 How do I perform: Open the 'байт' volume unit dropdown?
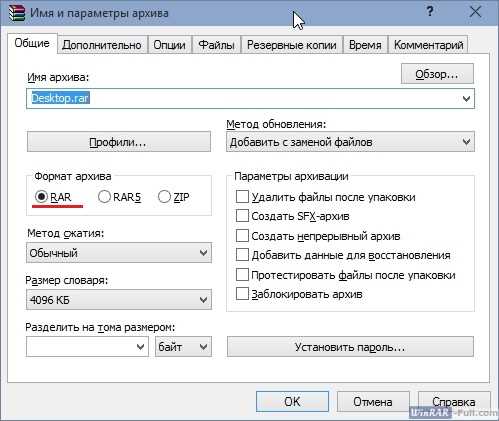183,347
